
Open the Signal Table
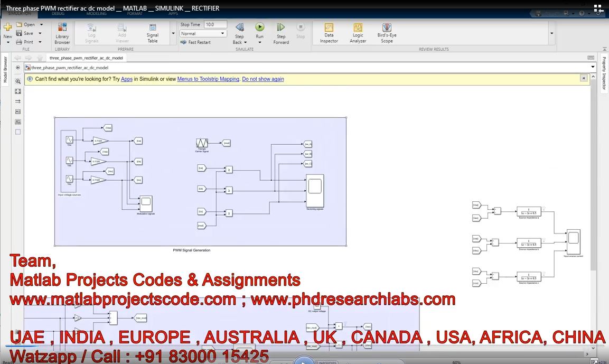(x=153, y=33)
